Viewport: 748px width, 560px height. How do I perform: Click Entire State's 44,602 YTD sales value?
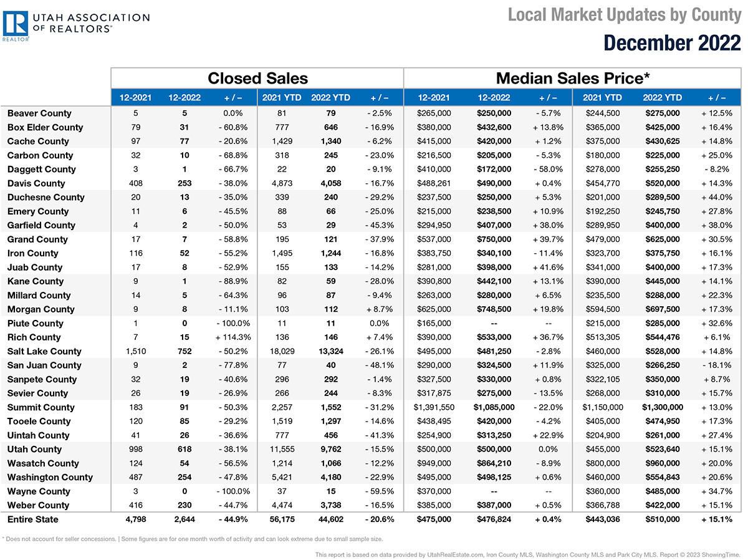331,519
